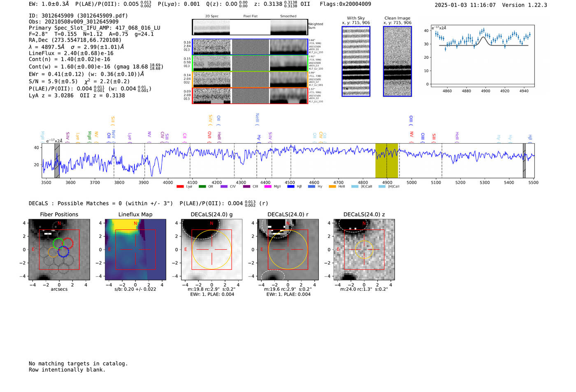Click the EW: 1.0±0.3Å header value

[49, 4]
